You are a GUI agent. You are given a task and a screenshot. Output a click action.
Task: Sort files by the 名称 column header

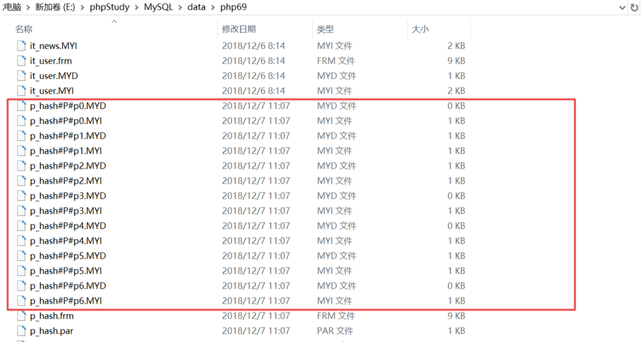pyautogui.click(x=24, y=29)
